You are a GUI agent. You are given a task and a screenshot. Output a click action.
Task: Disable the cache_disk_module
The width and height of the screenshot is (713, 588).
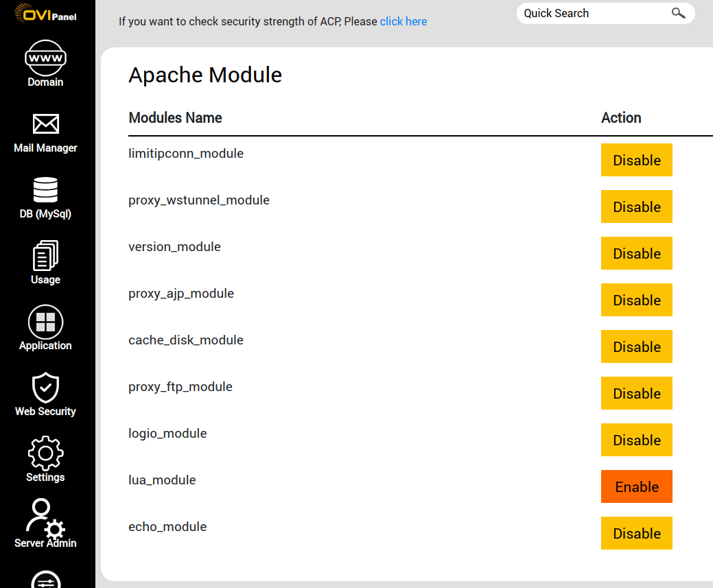pyautogui.click(x=636, y=346)
